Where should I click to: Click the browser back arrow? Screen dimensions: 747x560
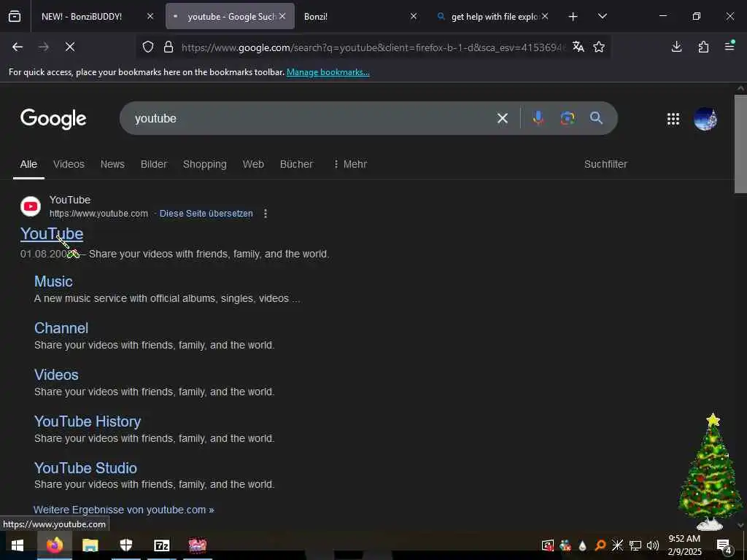pos(18,47)
